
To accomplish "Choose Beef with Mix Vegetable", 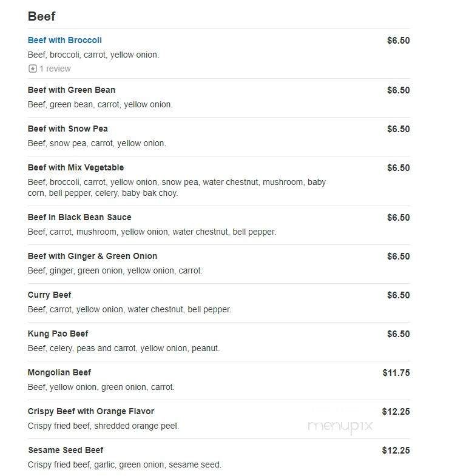I will (76, 167).
